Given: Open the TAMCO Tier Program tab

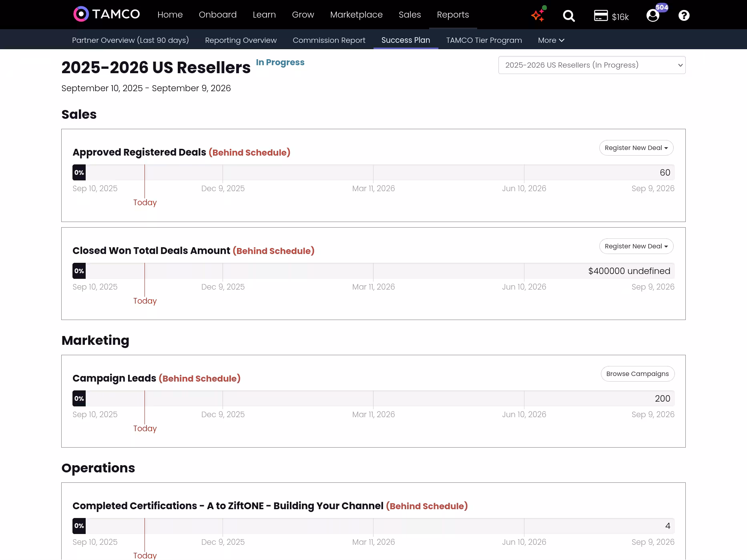Looking at the screenshot, I should pyautogui.click(x=484, y=40).
